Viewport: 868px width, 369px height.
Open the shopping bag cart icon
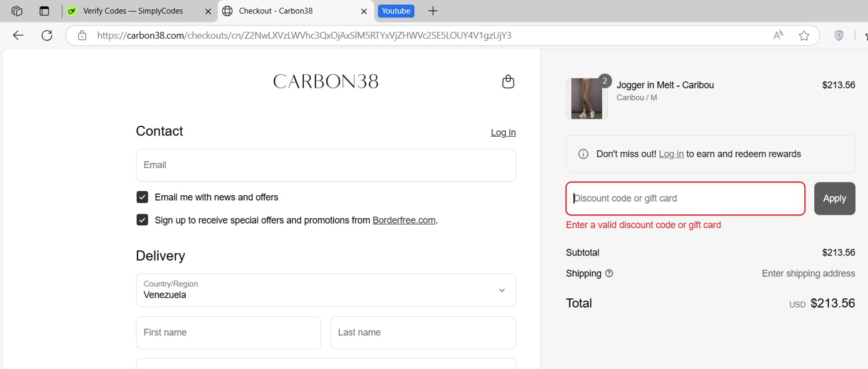coord(508,82)
